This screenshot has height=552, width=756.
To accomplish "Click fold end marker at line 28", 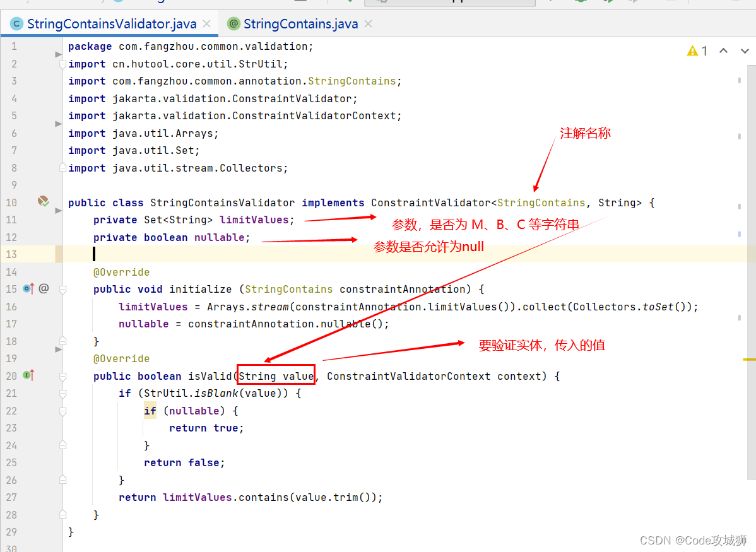I will (62, 514).
